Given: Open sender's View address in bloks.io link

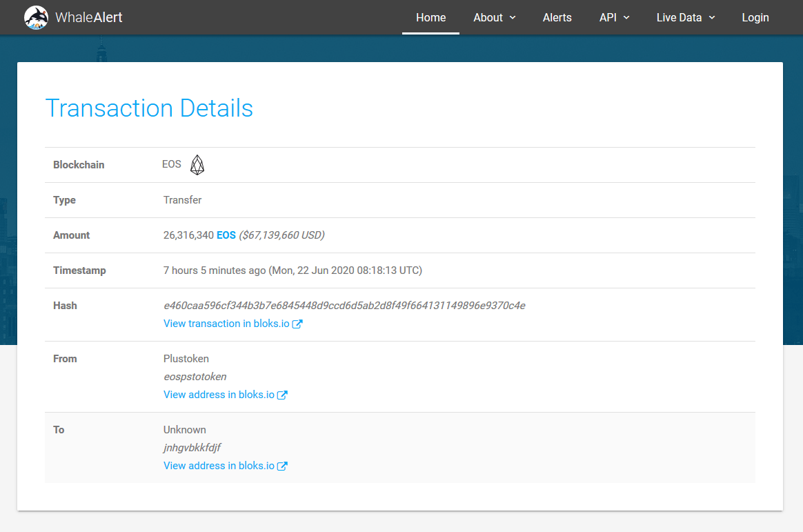Looking at the screenshot, I should 218,395.
